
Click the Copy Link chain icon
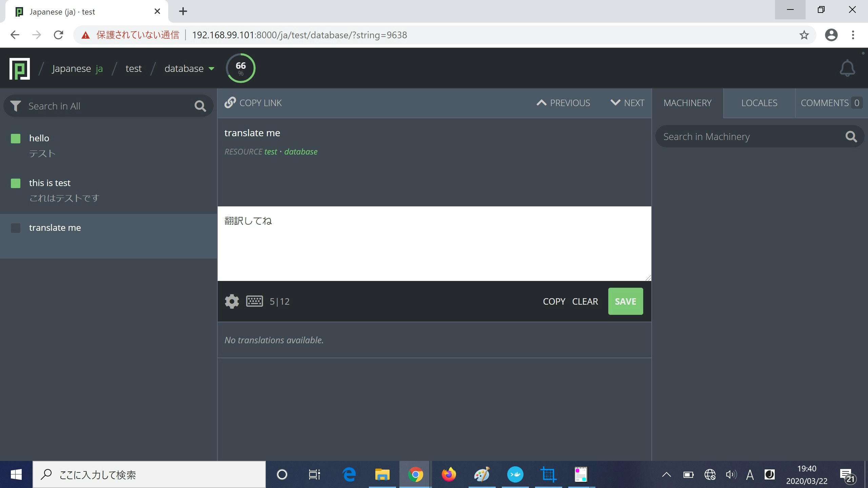point(230,102)
